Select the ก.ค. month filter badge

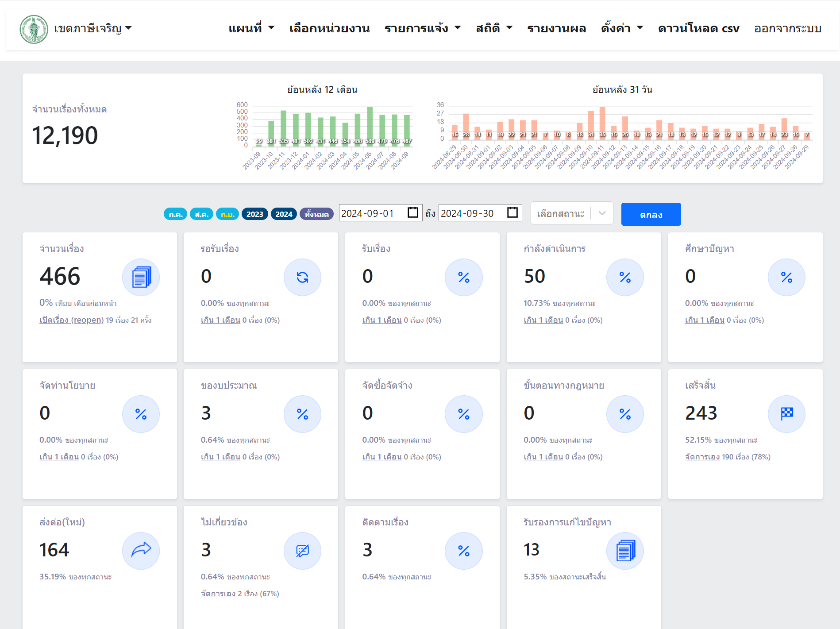pos(175,214)
